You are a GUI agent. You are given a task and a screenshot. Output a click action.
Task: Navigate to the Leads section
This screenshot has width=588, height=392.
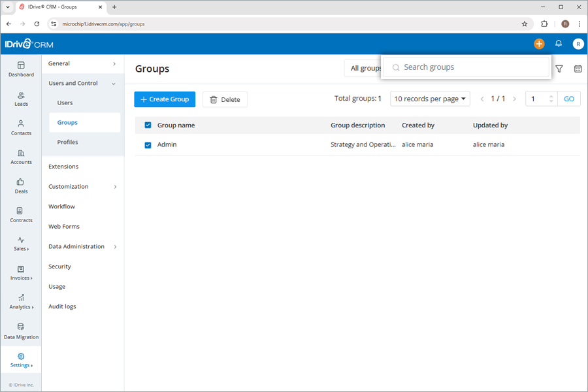[x=21, y=100]
